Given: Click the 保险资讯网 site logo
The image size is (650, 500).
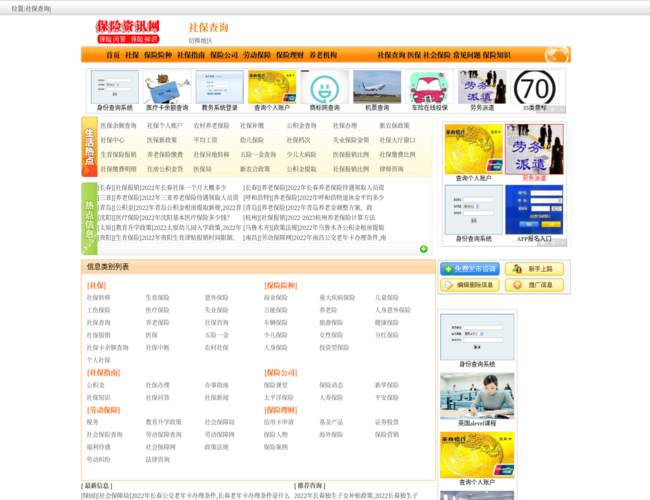Looking at the screenshot, I should 128,32.
